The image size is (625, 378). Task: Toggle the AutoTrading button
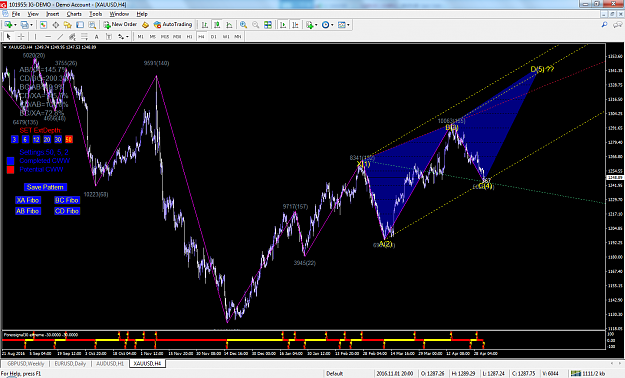tap(173, 25)
